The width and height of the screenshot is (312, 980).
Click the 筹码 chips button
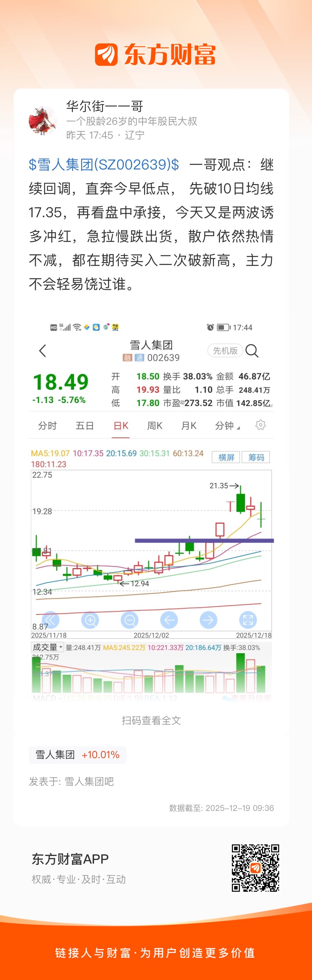(256, 457)
